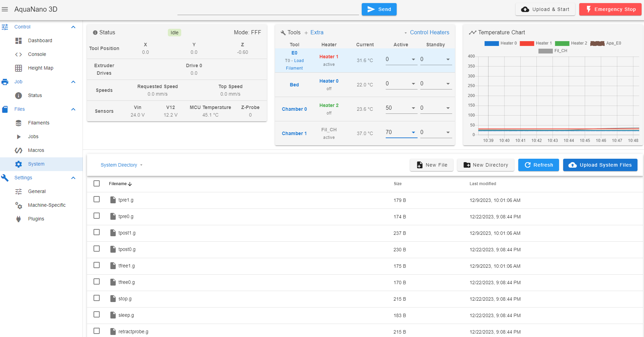Click the file icon next to sleep.g
This screenshot has width=644, height=337.
pos(113,315)
